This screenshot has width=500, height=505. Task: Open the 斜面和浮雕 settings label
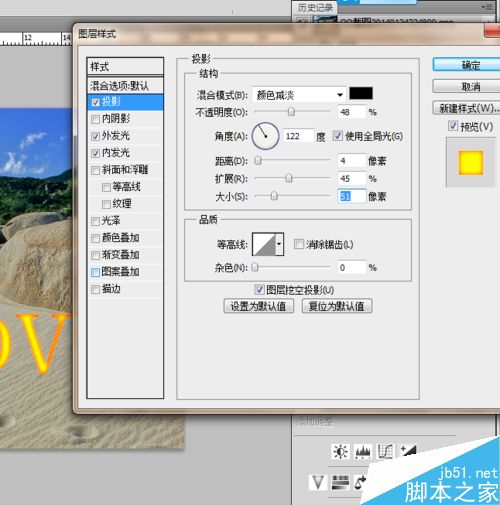point(125,170)
